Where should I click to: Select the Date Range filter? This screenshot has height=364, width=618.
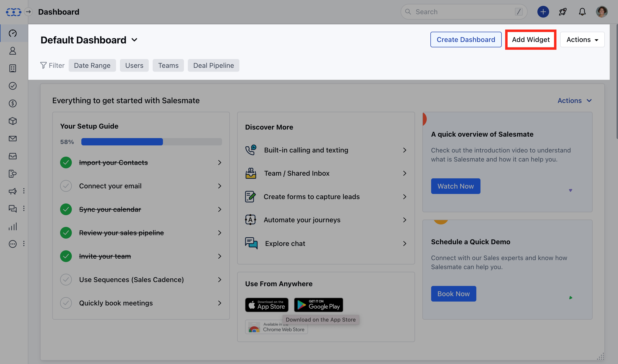click(92, 65)
